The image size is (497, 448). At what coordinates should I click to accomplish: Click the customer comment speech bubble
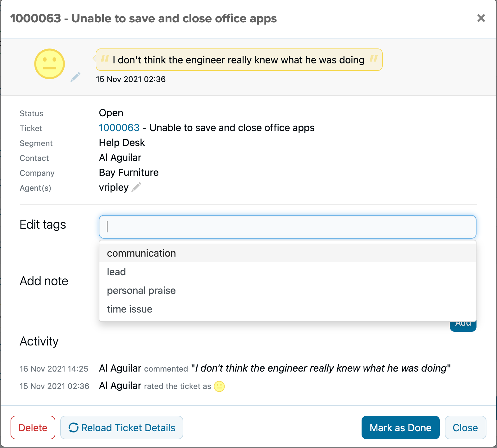tap(239, 60)
